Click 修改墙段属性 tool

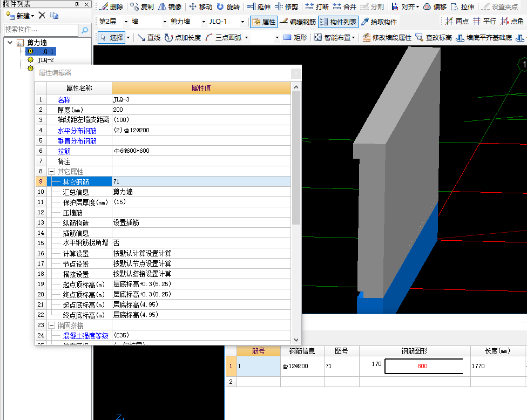pos(387,37)
